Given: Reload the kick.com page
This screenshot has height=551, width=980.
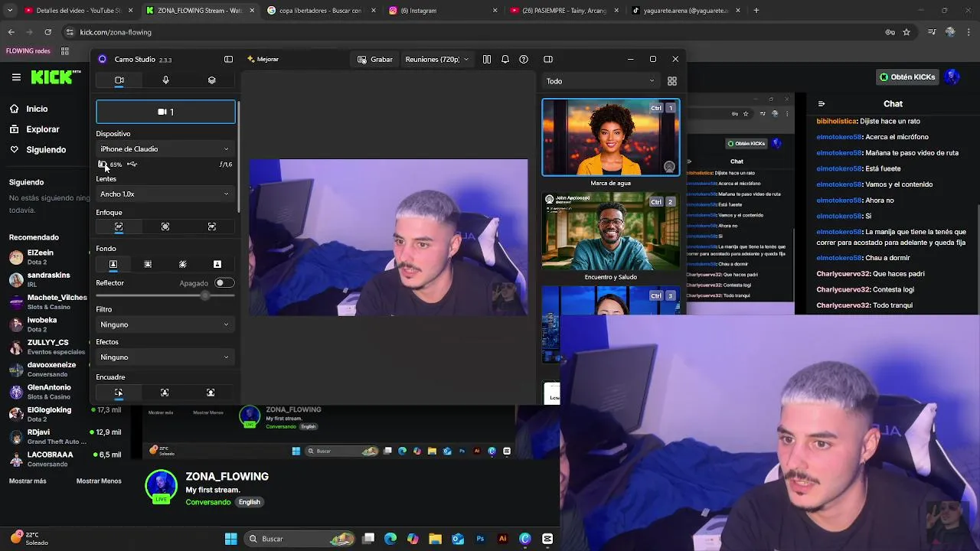Looking at the screenshot, I should click(x=47, y=32).
